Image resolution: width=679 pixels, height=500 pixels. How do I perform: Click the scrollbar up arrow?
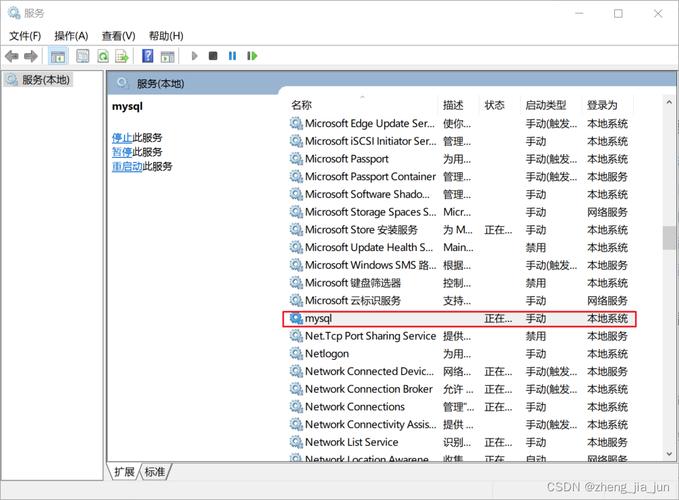[x=669, y=102]
